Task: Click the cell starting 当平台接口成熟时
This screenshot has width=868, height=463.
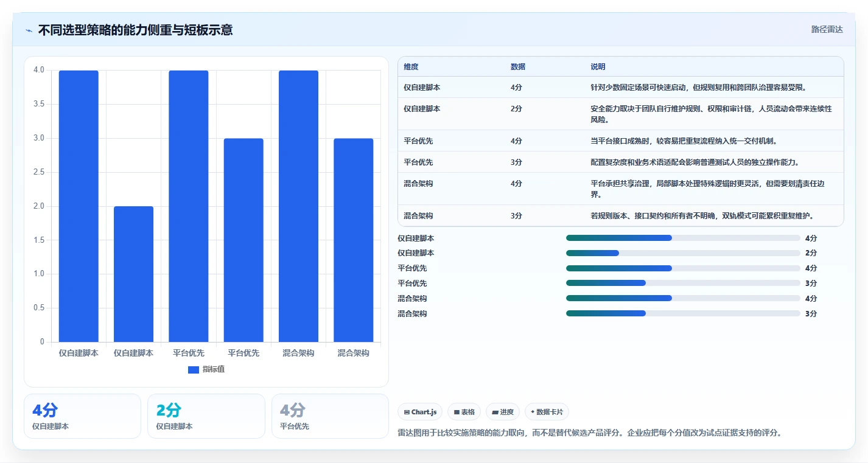Action: pos(714,141)
